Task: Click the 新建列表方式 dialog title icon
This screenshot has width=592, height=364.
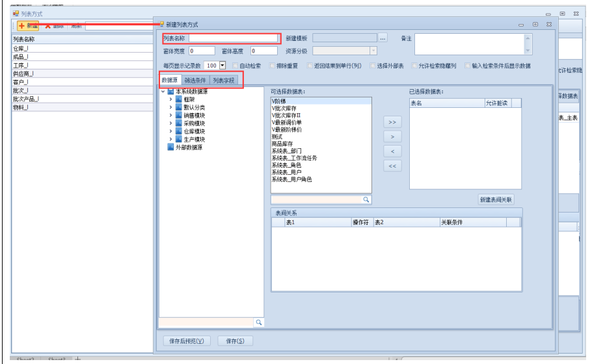Action: 161,24
